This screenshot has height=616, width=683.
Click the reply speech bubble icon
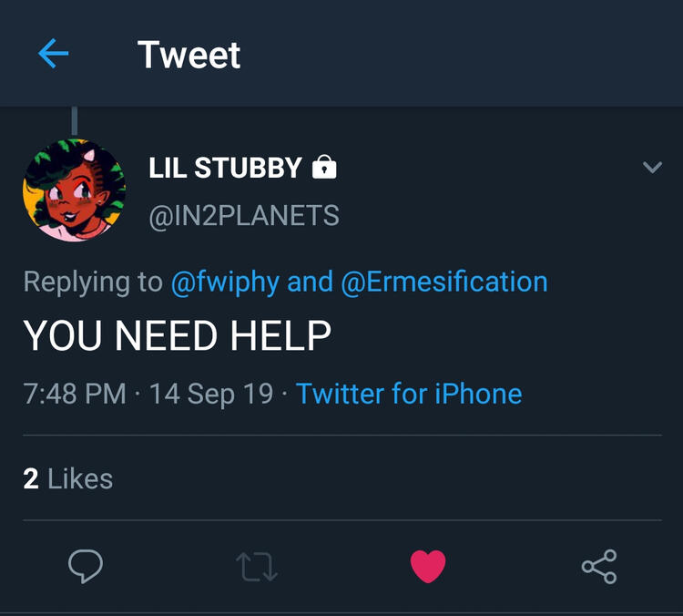pos(86,566)
